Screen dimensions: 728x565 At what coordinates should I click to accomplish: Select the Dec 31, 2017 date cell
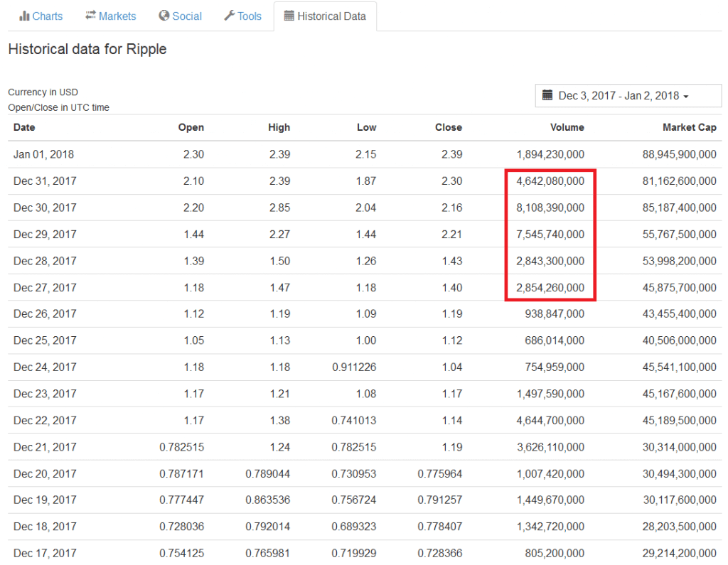pyautogui.click(x=45, y=181)
